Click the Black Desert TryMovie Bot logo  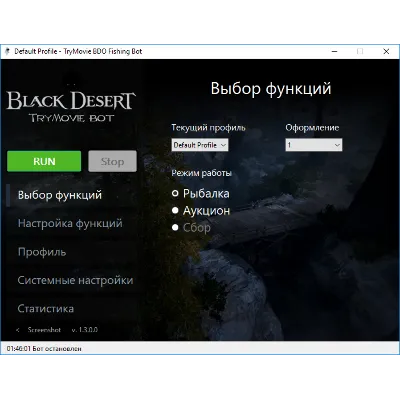click(x=71, y=107)
